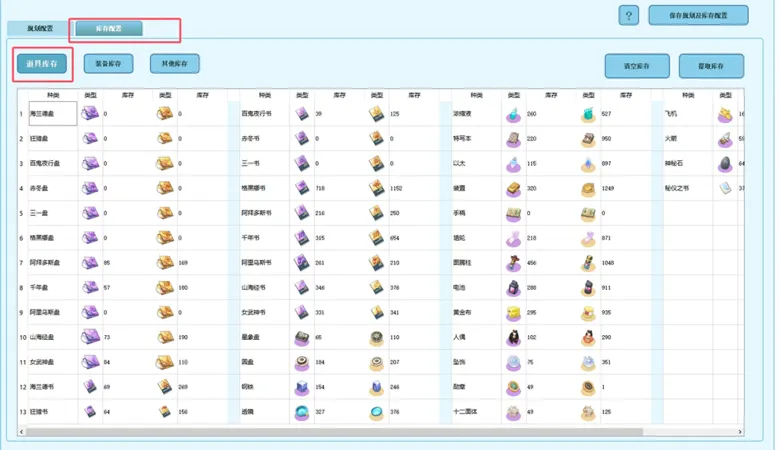This screenshot has width=780, height=450.
Task: Click row number 13 header
Action: pos(22,412)
